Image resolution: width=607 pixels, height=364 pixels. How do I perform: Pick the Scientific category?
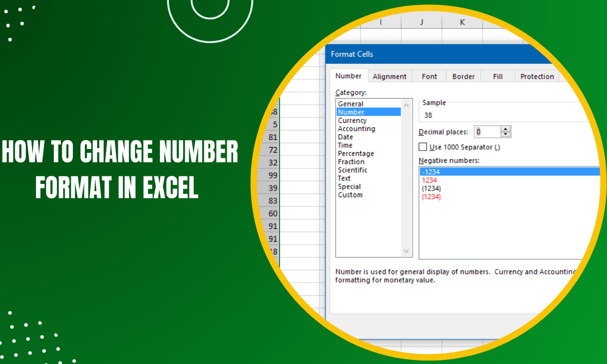(x=355, y=170)
